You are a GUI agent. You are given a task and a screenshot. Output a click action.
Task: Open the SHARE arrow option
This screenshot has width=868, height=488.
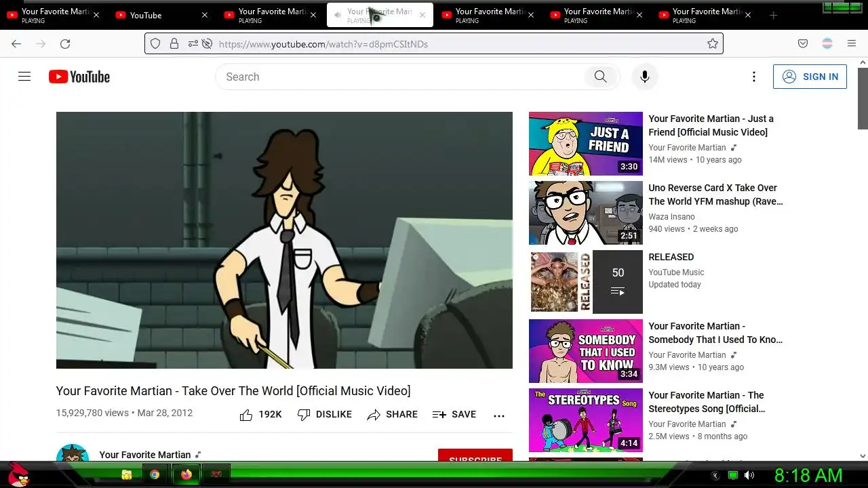click(x=393, y=414)
